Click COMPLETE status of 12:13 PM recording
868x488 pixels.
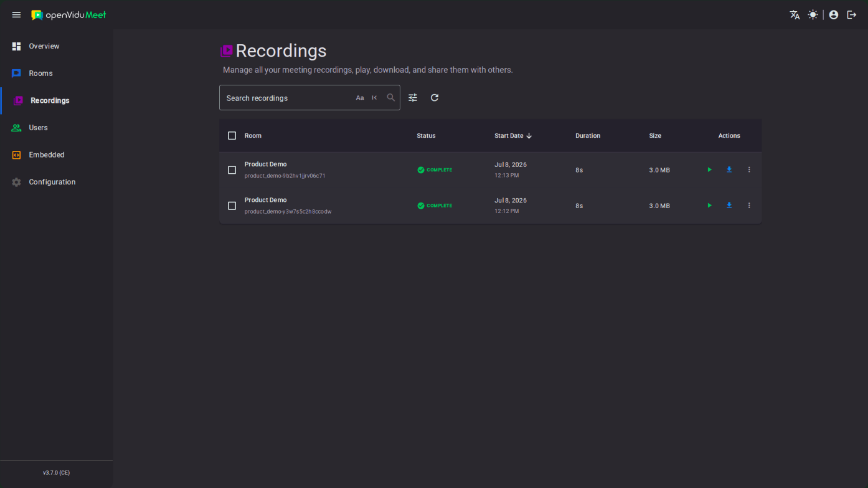pos(435,170)
